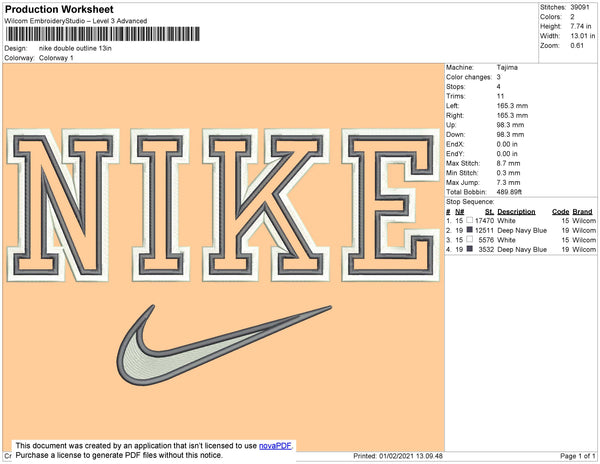600x464 pixels.
Task: Click the height value '7.74 in'
Action: coord(581,26)
